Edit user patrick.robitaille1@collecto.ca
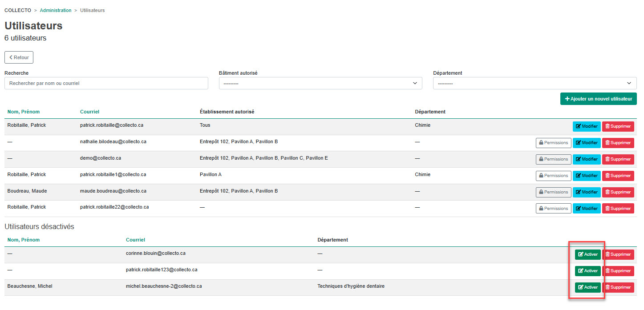The image size is (644, 310). pyautogui.click(x=586, y=176)
